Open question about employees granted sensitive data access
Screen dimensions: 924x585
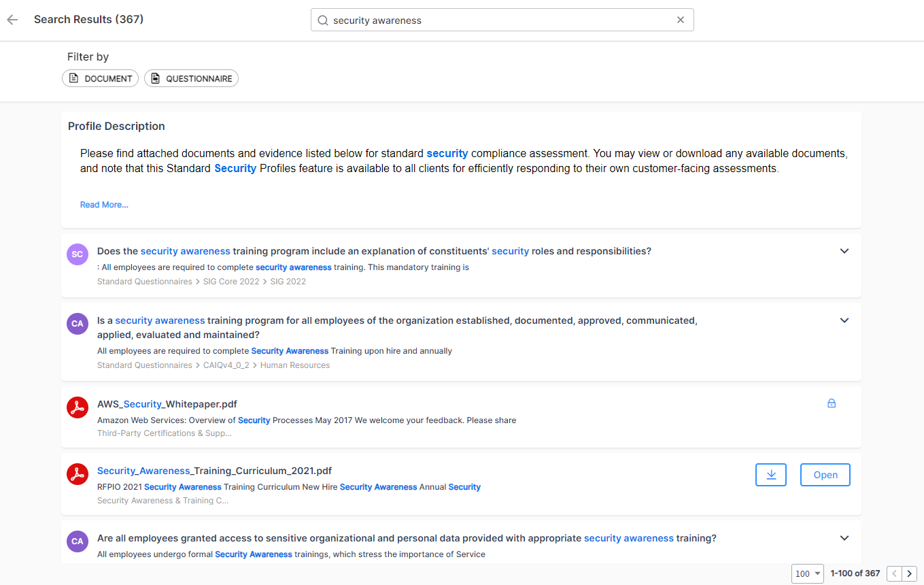407,538
